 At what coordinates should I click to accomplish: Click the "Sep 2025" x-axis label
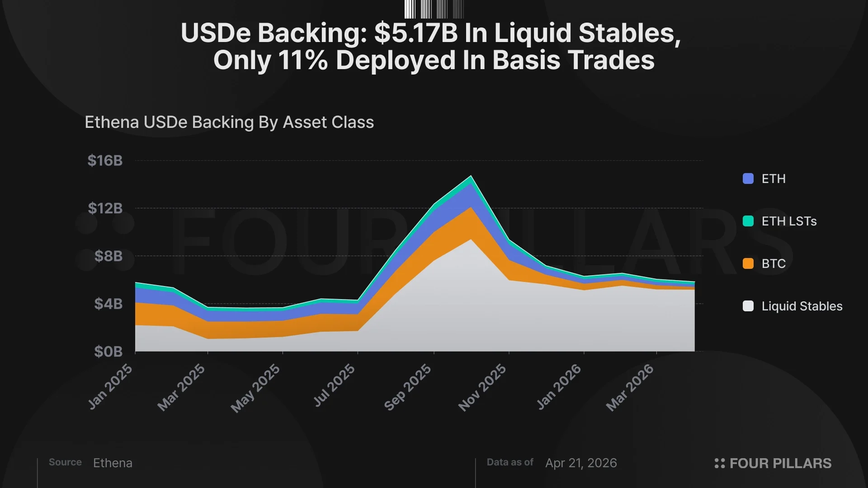click(408, 387)
